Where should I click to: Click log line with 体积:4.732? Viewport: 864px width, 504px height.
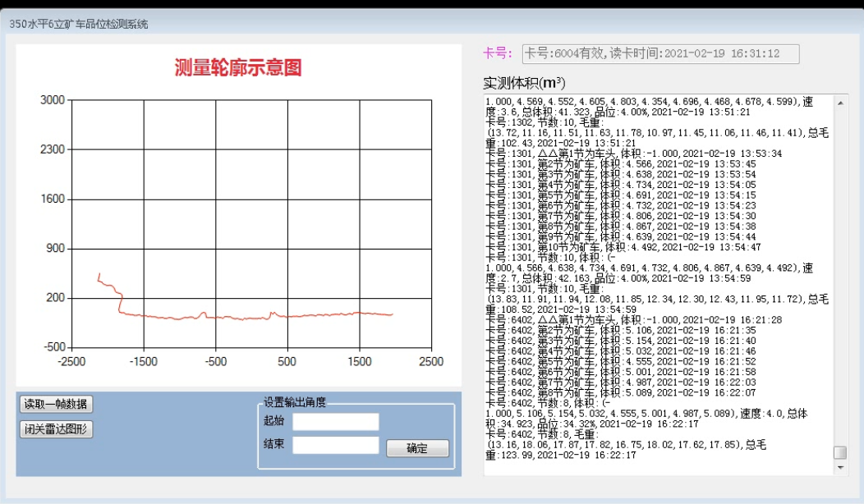(620, 206)
